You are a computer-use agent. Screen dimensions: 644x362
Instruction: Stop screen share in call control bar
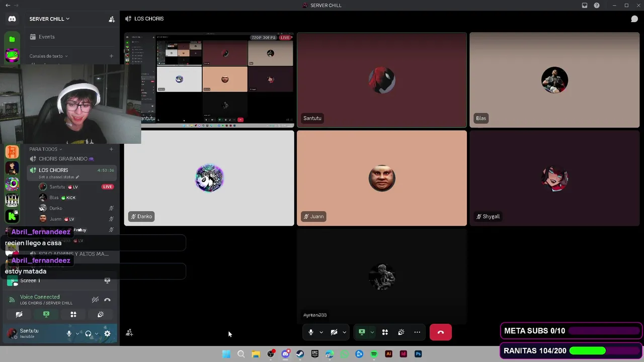point(362,332)
